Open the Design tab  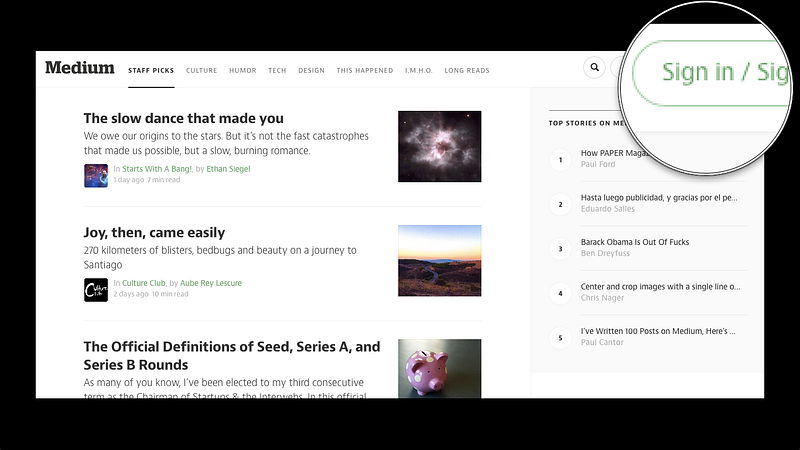pyautogui.click(x=312, y=70)
